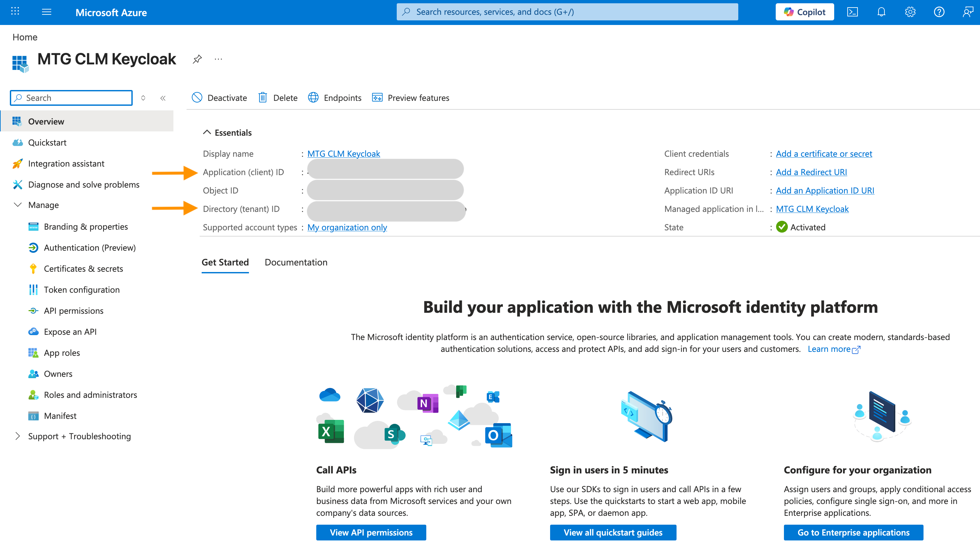
Task: Click the Manifest icon
Action: 33,416
